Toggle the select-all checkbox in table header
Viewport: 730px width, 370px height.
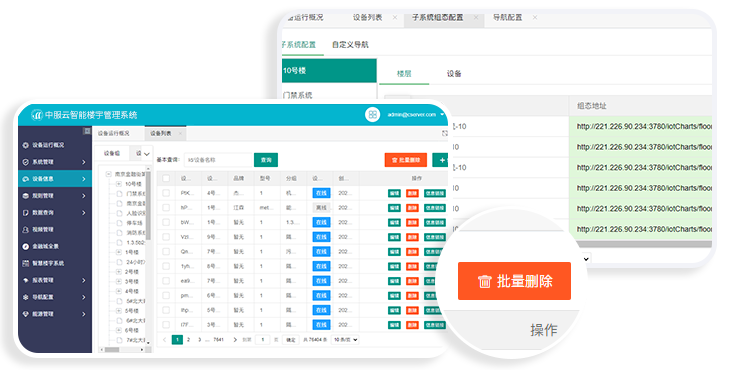click(x=166, y=178)
